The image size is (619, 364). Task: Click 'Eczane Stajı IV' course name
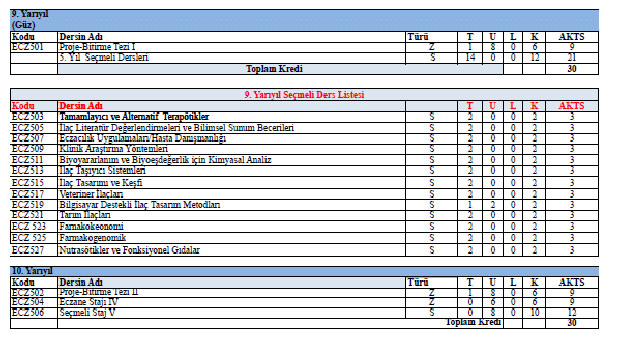(x=88, y=302)
